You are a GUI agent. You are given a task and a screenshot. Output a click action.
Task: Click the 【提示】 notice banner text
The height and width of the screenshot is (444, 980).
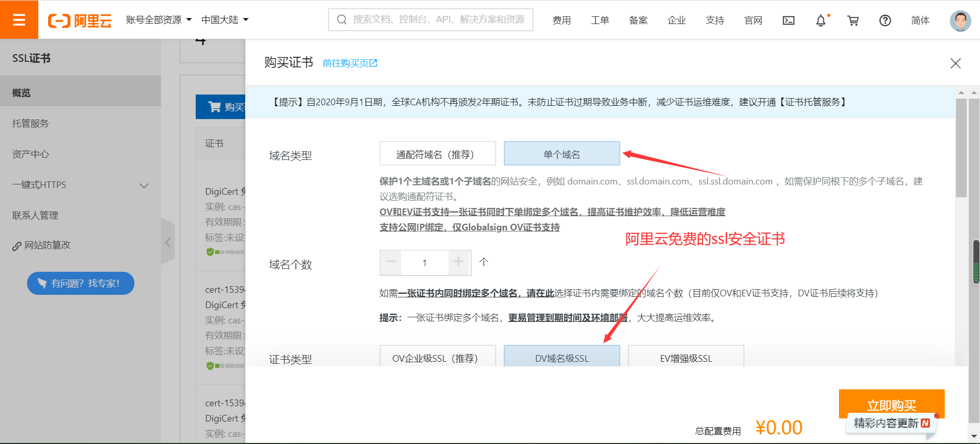(x=559, y=102)
